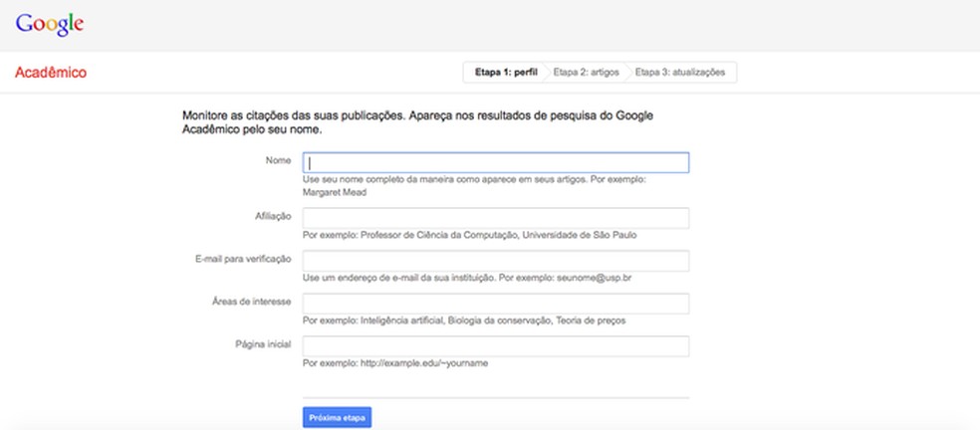Select the Etapa 1: perfil step
980x430 pixels.
point(506,73)
